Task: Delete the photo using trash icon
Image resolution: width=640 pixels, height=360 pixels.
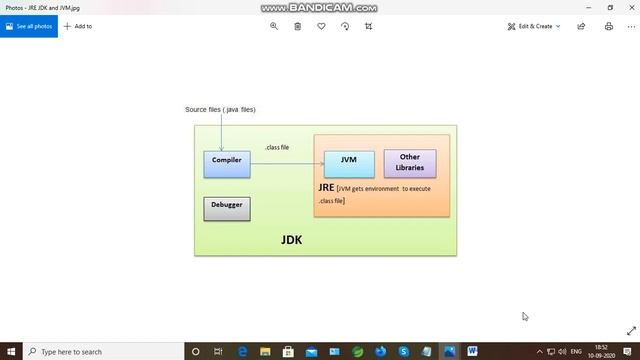Action: 298,26
